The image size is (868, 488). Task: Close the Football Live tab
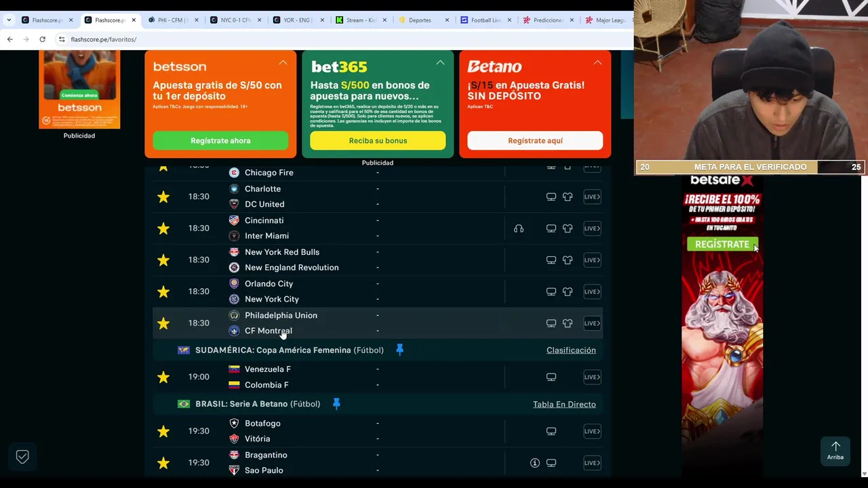(509, 20)
